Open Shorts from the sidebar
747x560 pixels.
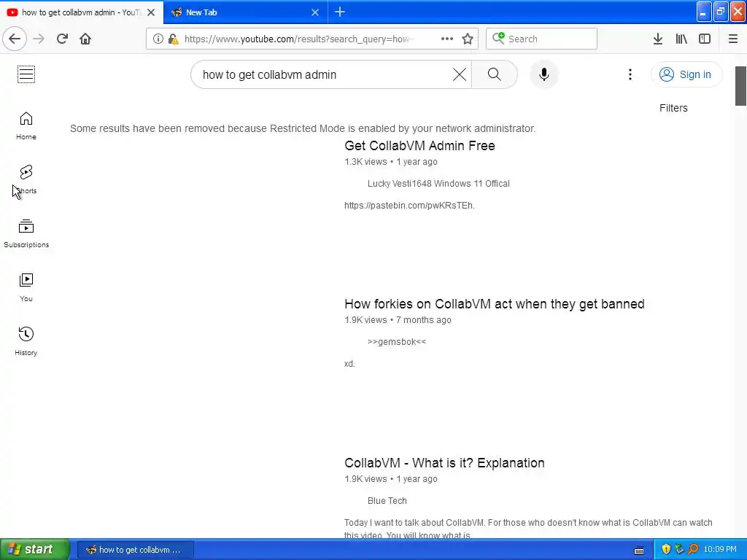point(26,179)
